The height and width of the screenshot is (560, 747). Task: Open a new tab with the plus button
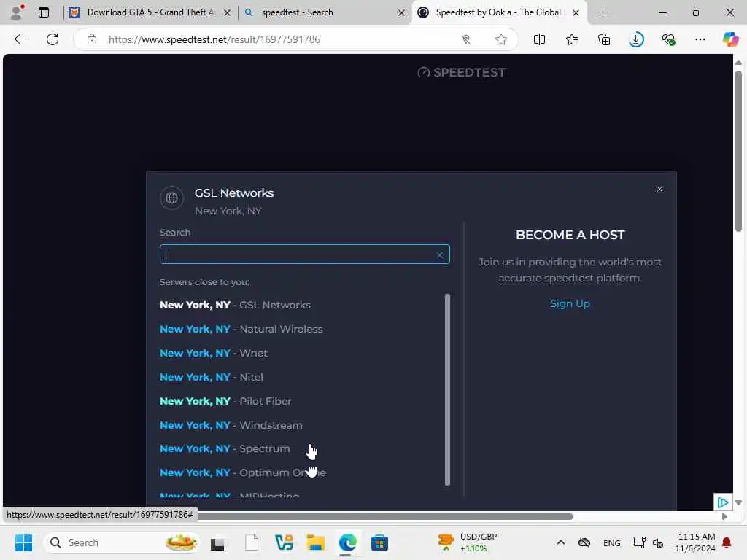(x=603, y=12)
